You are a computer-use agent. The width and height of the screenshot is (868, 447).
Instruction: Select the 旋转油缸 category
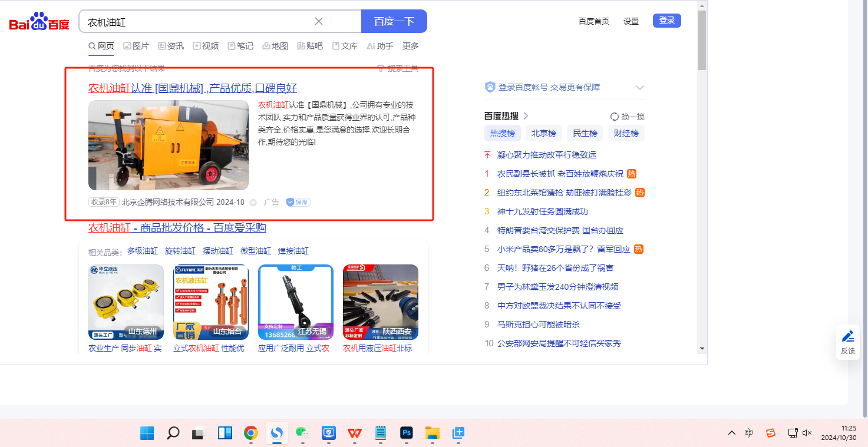pos(180,251)
